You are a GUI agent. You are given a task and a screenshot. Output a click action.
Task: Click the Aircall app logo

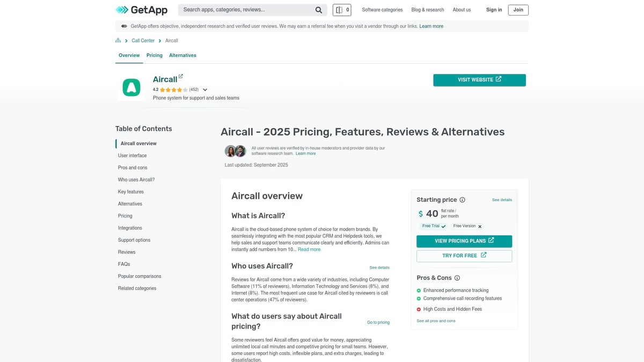point(131,87)
